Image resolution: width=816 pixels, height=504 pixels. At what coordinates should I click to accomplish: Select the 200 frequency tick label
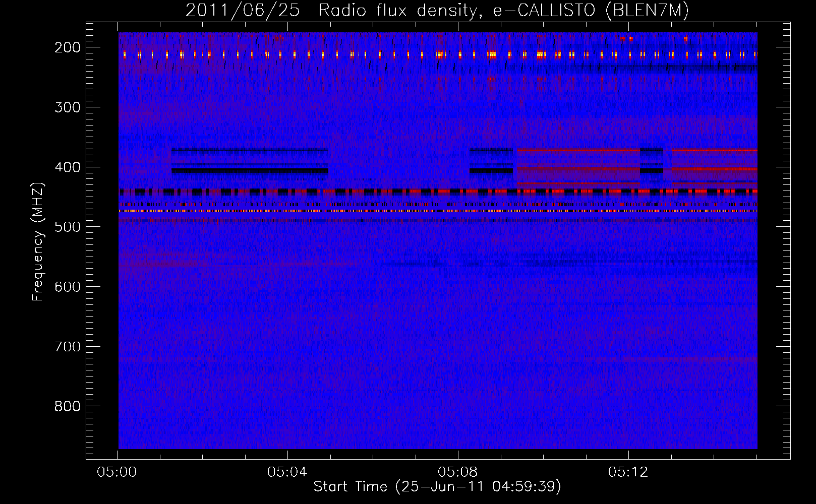(x=68, y=47)
